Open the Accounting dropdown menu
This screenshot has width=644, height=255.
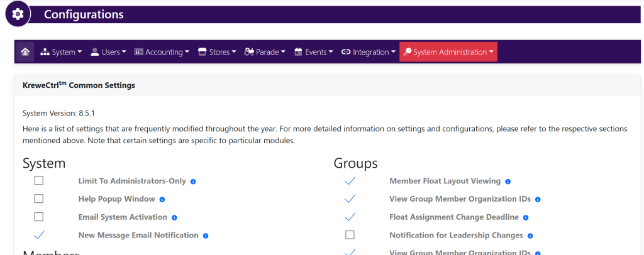pyautogui.click(x=162, y=52)
